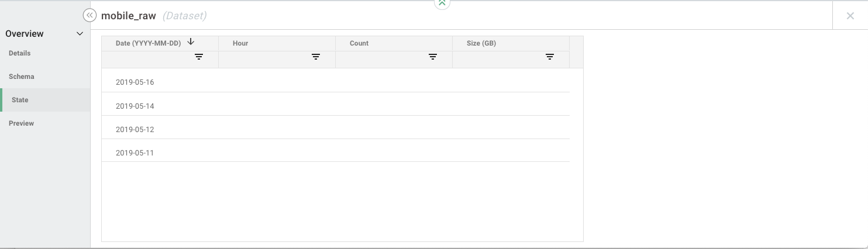Switch to Schema tab
This screenshot has width=868, height=249.
click(x=22, y=77)
